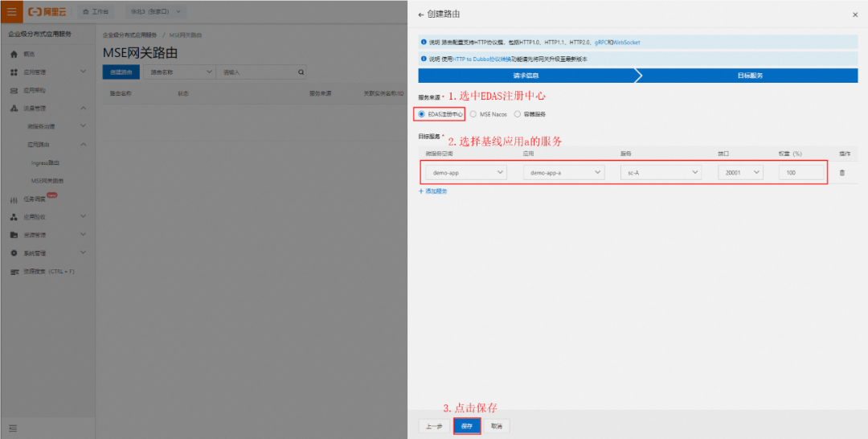Close the 创建路由 drawer with X
The image size is (868, 439).
[x=855, y=15]
